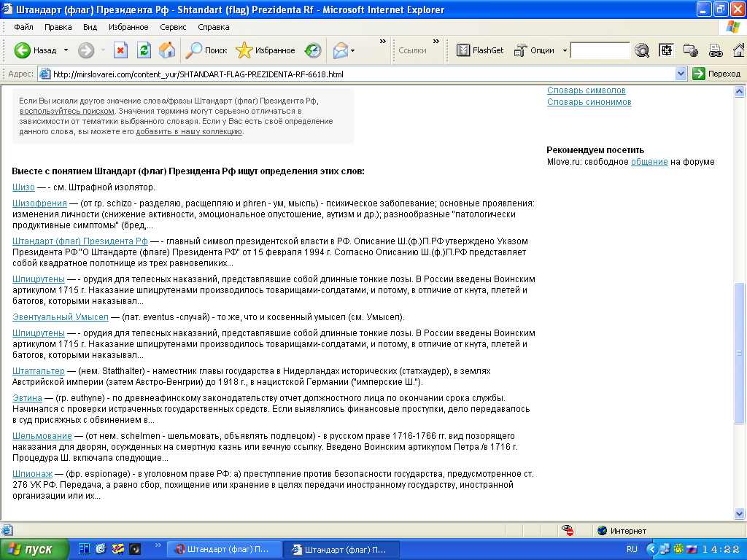Open Штандарт (флаг) Президента РФ link

(x=80, y=241)
